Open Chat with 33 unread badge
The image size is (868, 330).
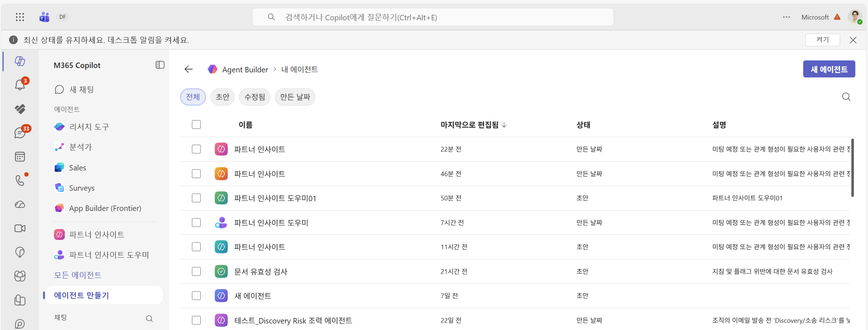(20, 133)
